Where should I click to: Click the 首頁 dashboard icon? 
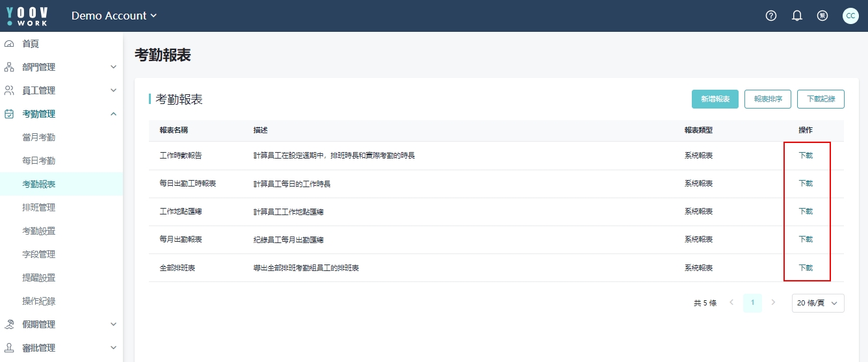9,44
